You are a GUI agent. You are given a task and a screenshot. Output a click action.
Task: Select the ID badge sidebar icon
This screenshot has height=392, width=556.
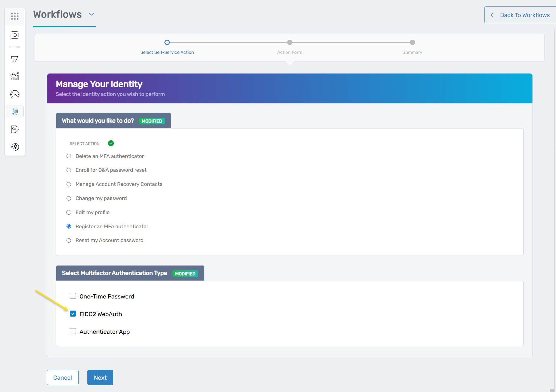pos(15,35)
